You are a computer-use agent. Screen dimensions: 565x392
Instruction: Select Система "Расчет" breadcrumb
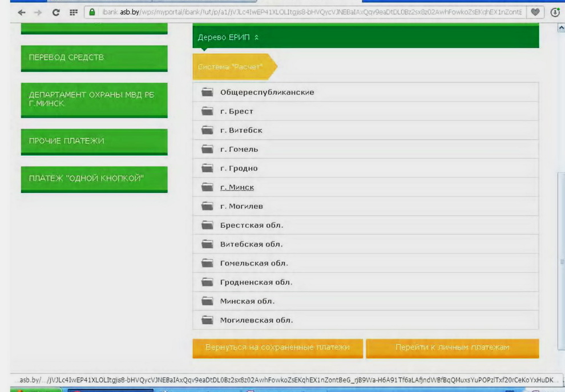tap(231, 67)
